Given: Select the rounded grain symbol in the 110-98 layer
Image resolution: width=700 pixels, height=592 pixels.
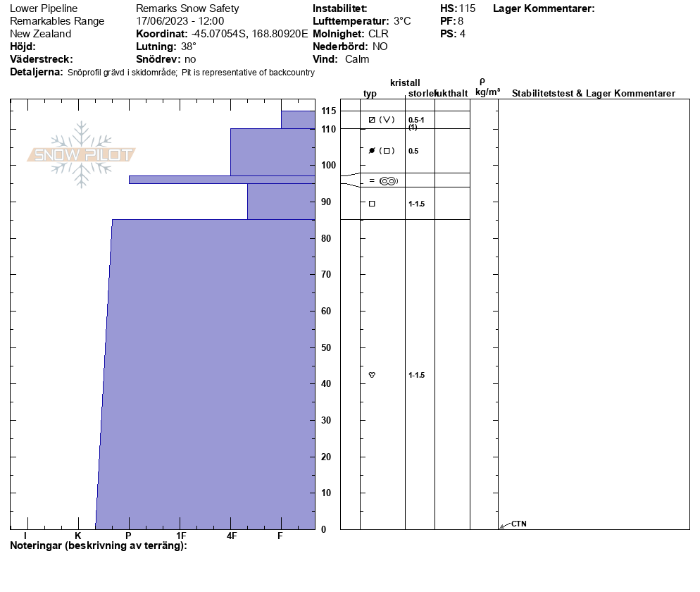Looking at the screenshot, I should coord(372,151).
